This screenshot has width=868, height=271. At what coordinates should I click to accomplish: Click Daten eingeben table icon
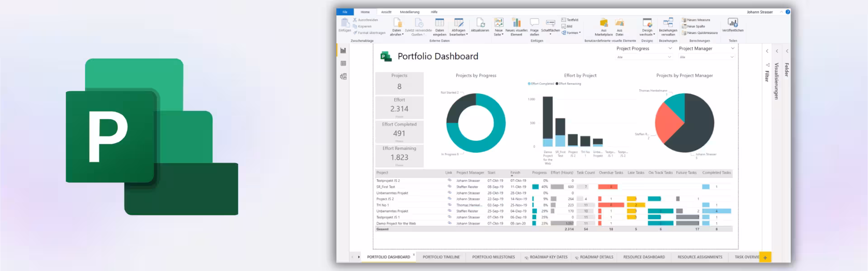pyautogui.click(x=439, y=23)
